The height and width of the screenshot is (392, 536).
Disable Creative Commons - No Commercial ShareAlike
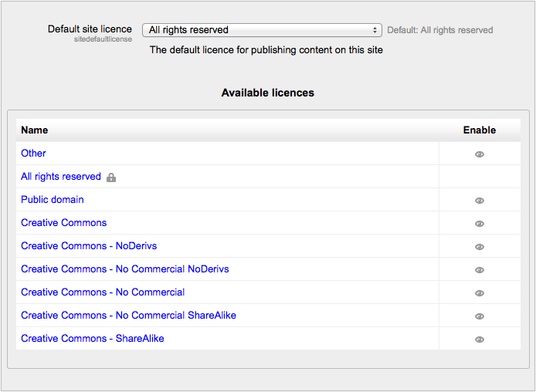480,316
